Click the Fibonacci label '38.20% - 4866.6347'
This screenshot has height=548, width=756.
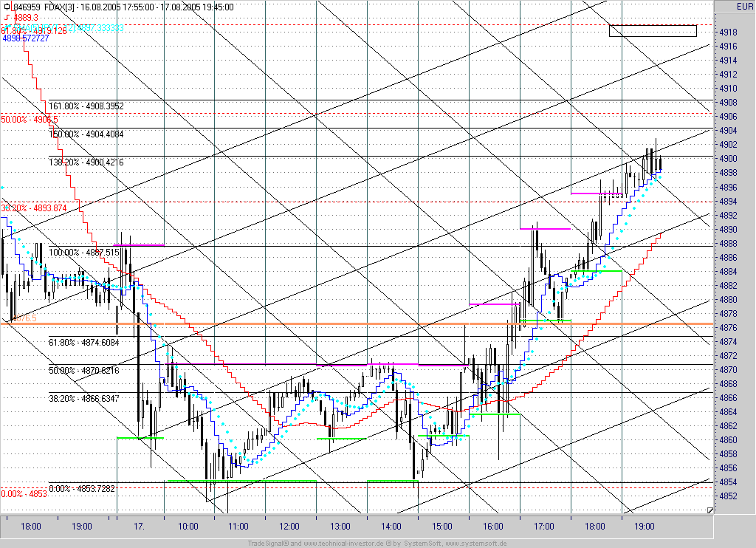[x=84, y=399]
